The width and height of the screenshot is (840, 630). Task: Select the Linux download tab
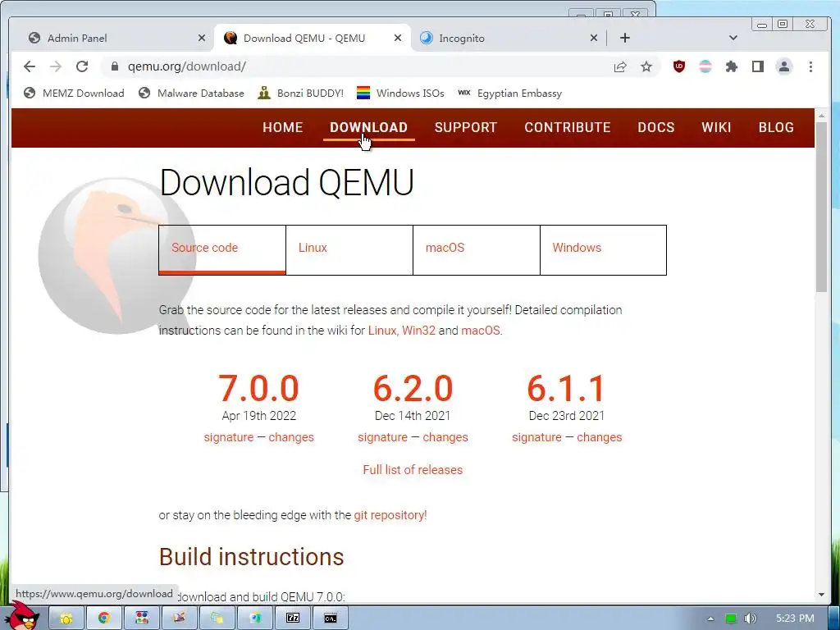[x=349, y=250]
